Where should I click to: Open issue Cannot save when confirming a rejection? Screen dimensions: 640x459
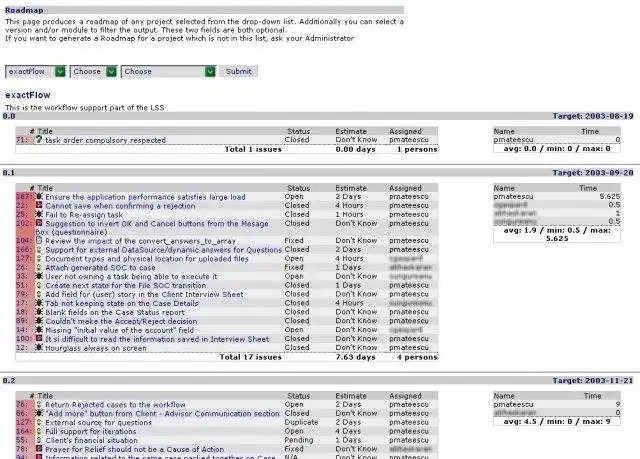(x=120, y=206)
